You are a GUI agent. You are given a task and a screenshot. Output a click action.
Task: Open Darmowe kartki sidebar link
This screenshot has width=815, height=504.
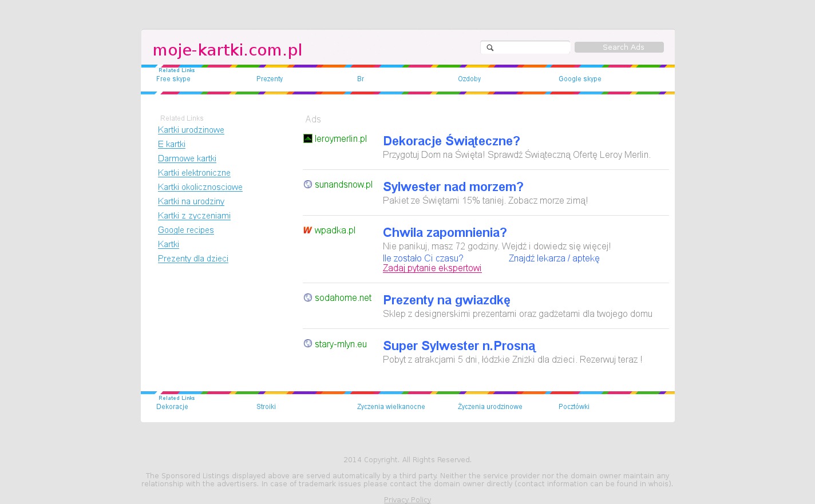[x=187, y=158]
